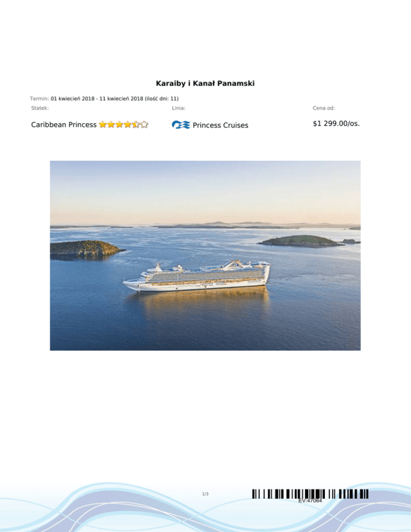Click the EV:47064 code text
The height and width of the screenshot is (532, 411).
tap(310, 500)
